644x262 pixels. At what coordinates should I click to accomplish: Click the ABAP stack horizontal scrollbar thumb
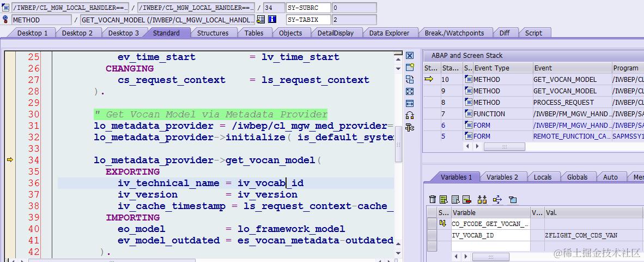pyautogui.click(x=504, y=146)
